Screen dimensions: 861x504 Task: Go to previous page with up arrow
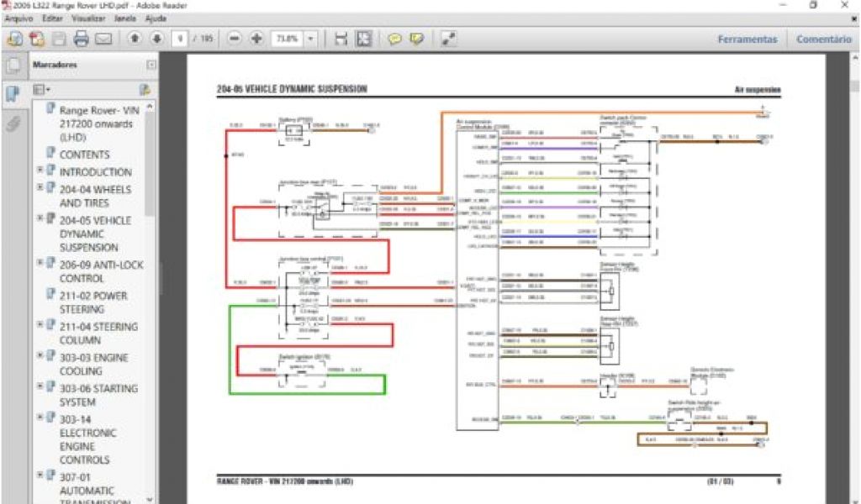[135, 39]
